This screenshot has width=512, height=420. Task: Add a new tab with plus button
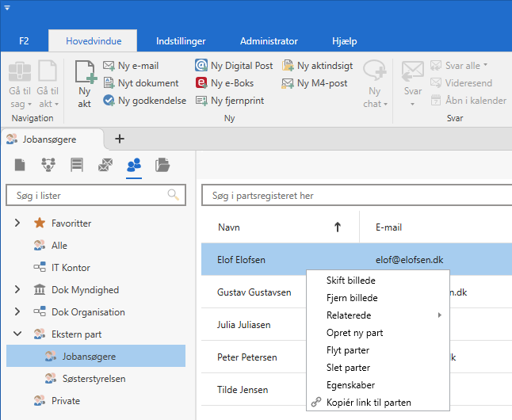pyautogui.click(x=120, y=139)
